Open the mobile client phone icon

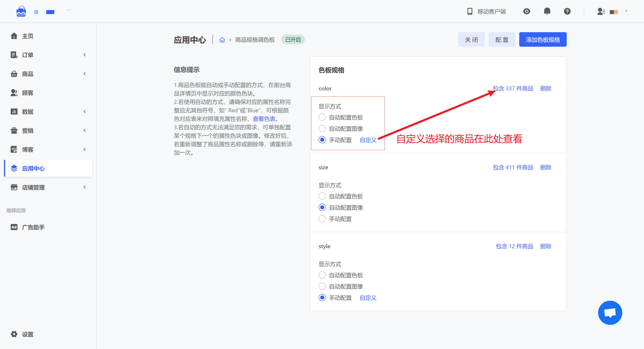click(x=470, y=11)
